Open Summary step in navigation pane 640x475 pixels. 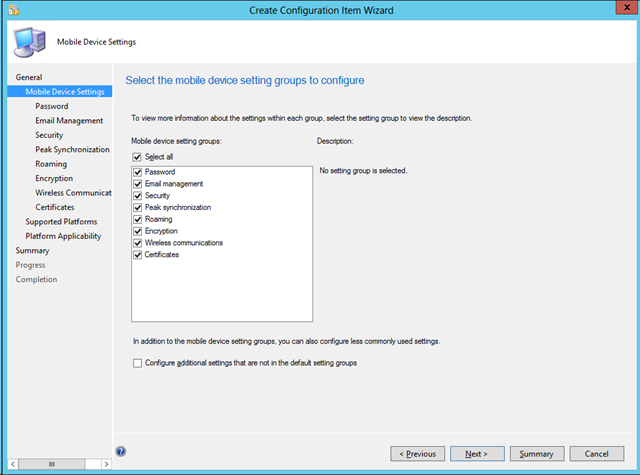(x=32, y=250)
